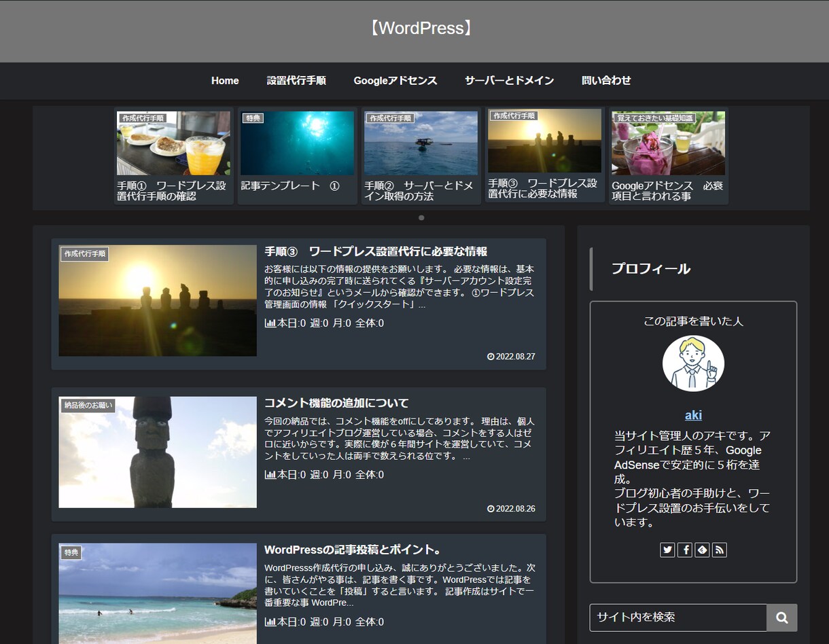Viewport: 829px width, 644px height.
Task: Open carousel card 記事テンプレート ①
Action: pyautogui.click(x=297, y=156)
